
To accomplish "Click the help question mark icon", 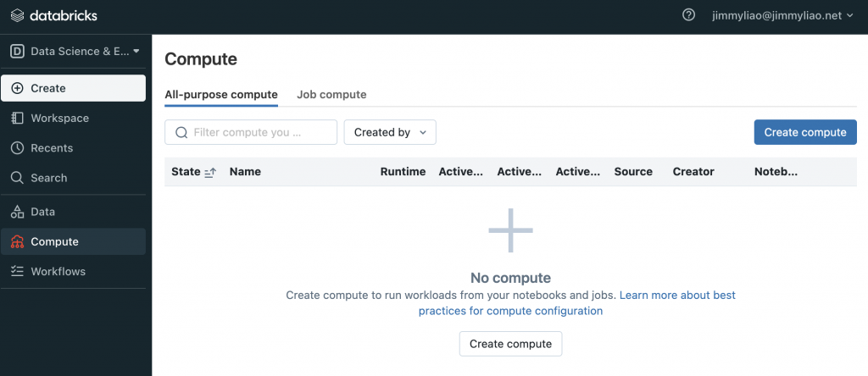I will pos(688,15).
